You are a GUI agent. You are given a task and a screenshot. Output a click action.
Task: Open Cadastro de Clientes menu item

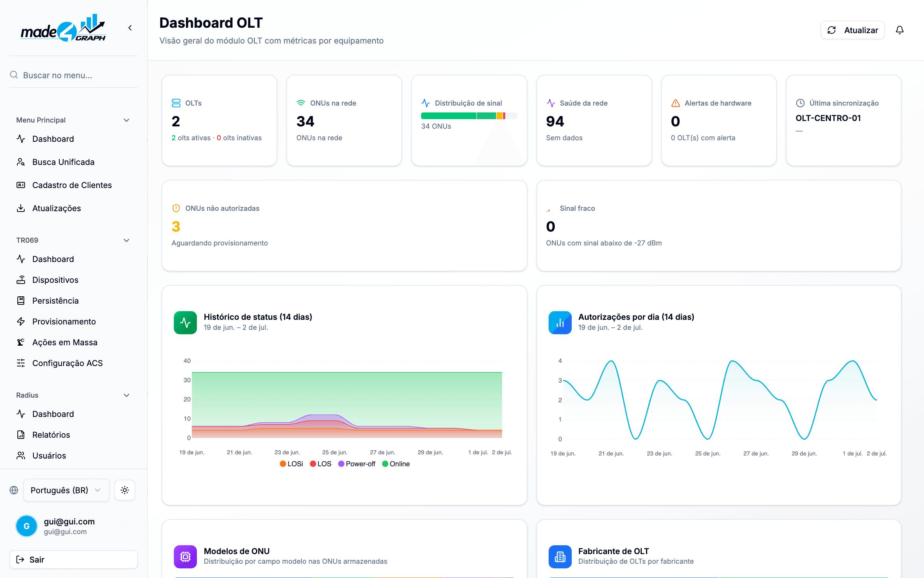(x=73, y=185)
